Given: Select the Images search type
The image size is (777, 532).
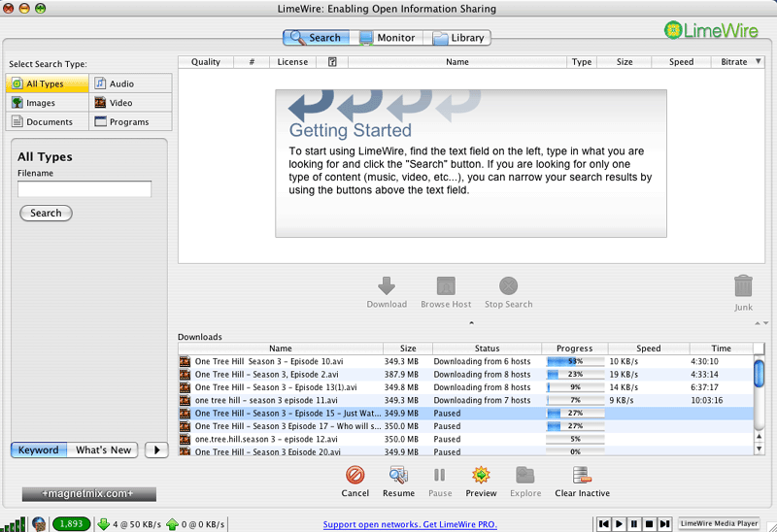Looking at the screenshot, I should pos(47,103).
